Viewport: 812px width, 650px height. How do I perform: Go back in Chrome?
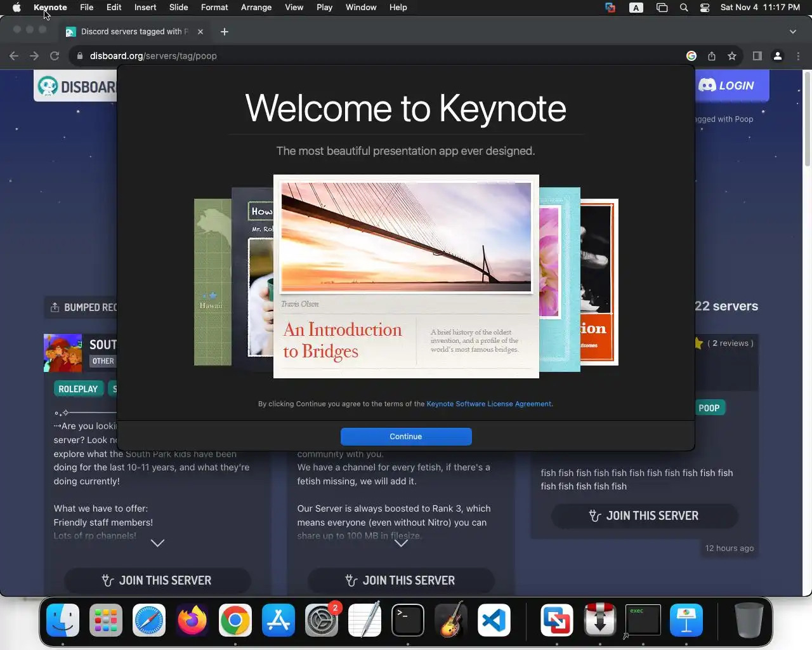(x=14, y=56)
